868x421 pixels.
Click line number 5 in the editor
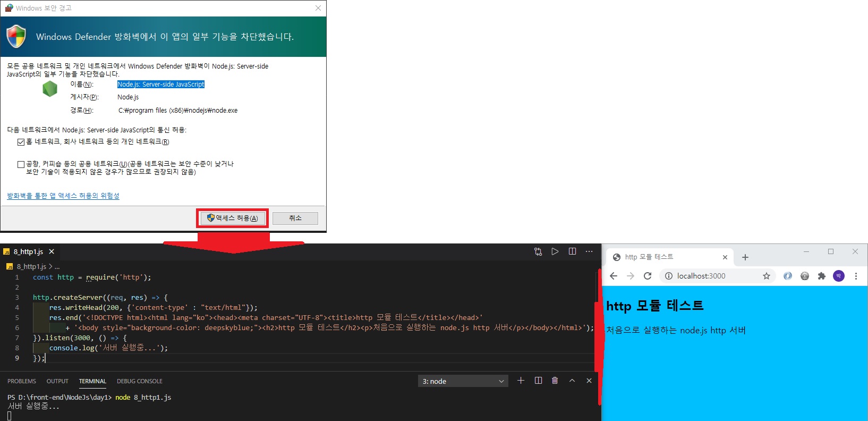point(17,317)
